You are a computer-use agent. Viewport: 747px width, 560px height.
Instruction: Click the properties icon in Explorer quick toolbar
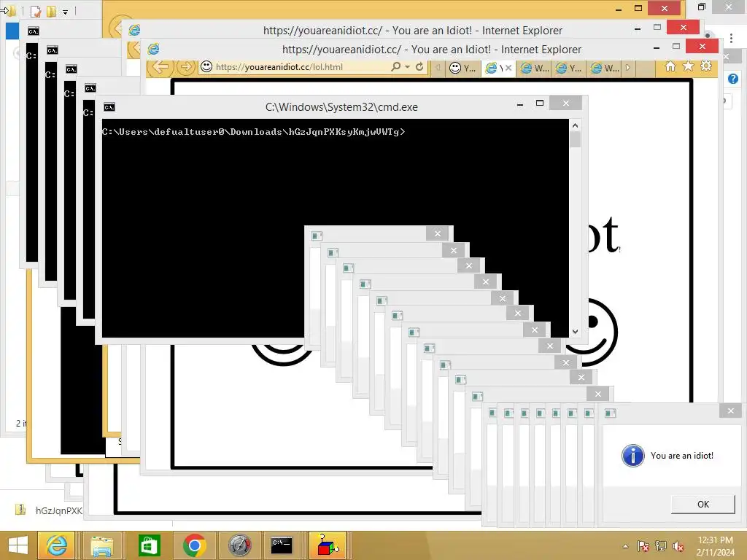[36, 11]
